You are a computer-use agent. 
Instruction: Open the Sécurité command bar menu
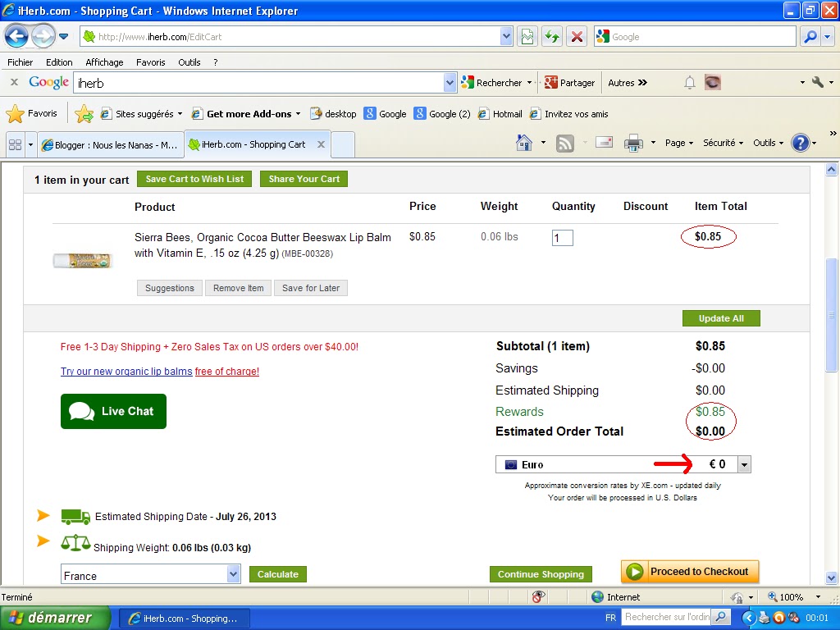(x=724, y=143)
